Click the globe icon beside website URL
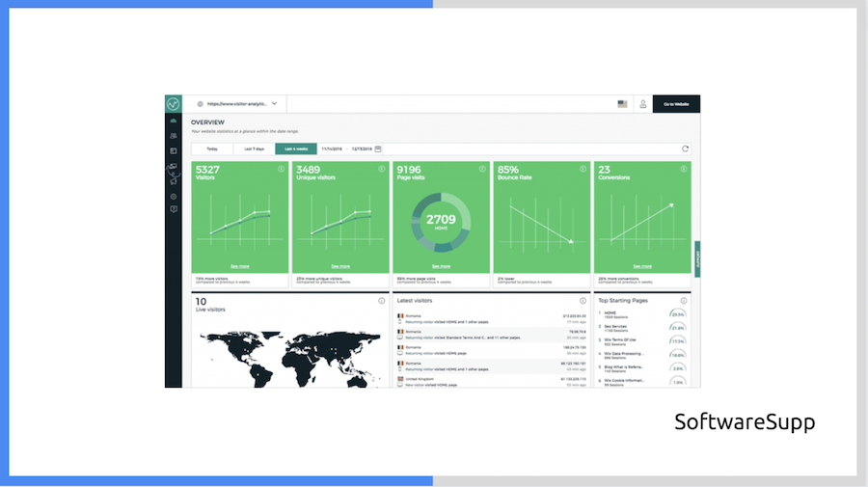868x487 pixels. coord(200,104)
